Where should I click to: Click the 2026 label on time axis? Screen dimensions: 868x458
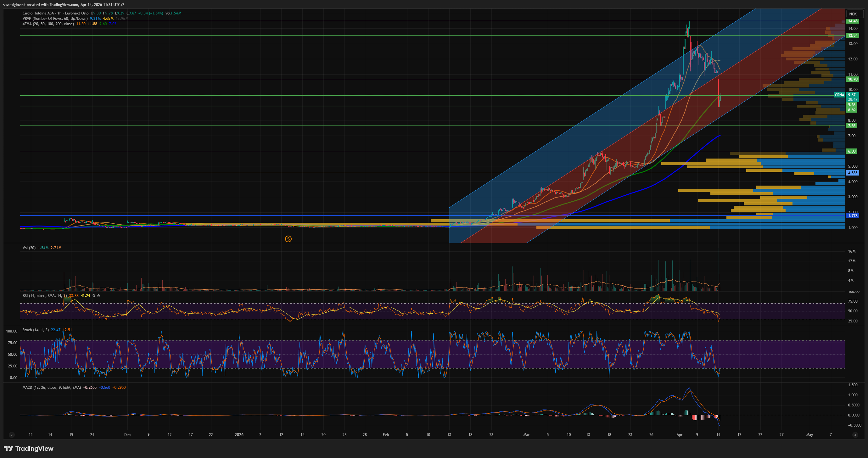tap(239, 435)
